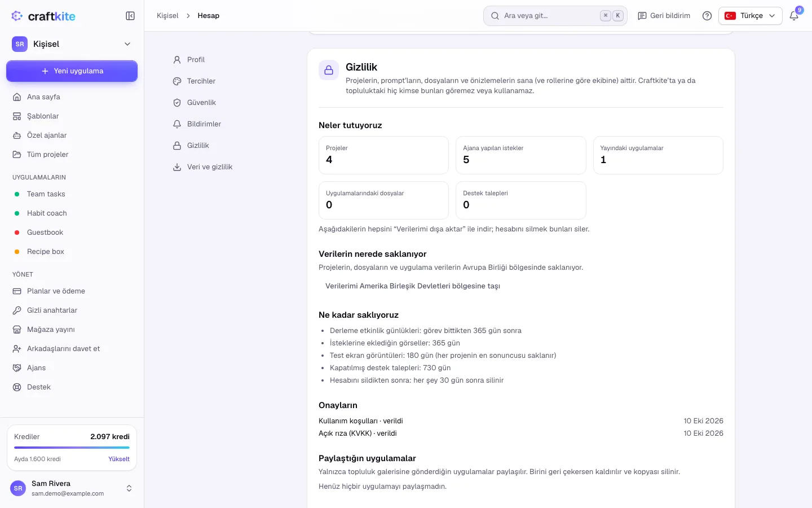The height and width of the screenshot is (508, 812).
Task: Click the Özel ajanlar robot icon
Action: click(17, 135)
